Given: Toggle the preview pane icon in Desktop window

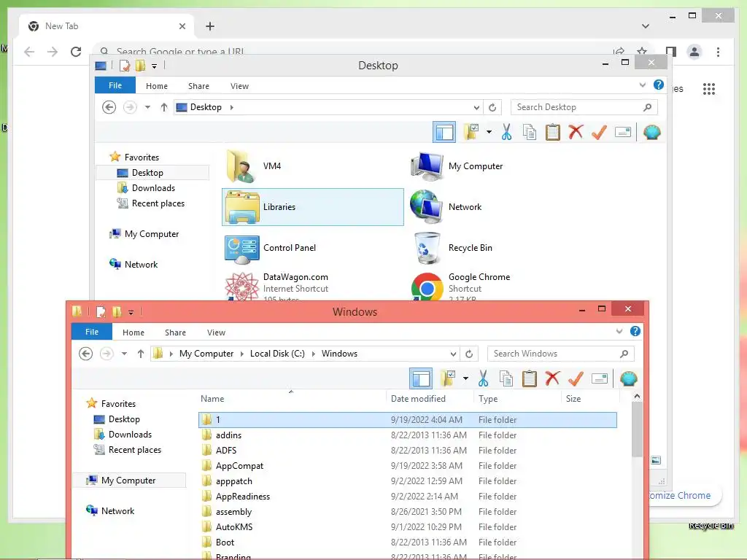Looking at the screenshot, I should (x=444, y=133).
